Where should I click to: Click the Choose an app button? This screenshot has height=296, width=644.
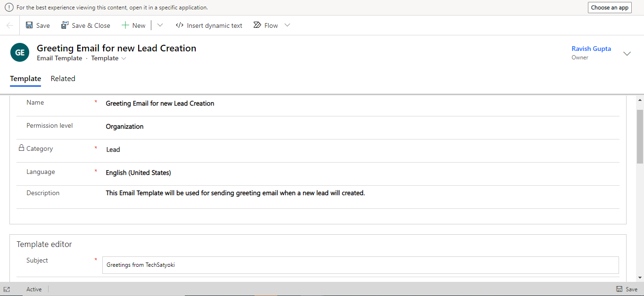click(610, 7)
